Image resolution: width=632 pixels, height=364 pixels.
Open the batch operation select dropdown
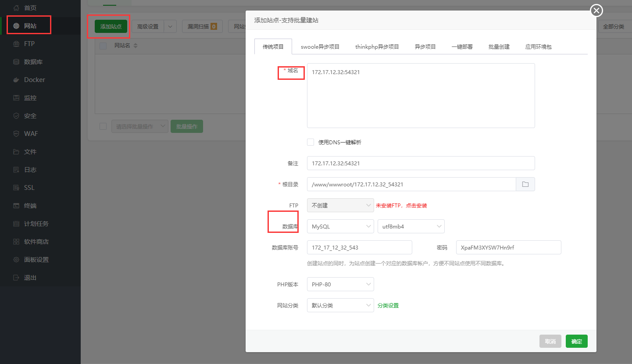point(140,126)
